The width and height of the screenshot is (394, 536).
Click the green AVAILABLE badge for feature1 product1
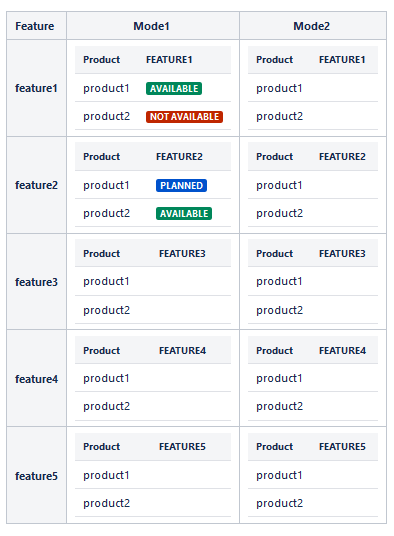point(174,89)
